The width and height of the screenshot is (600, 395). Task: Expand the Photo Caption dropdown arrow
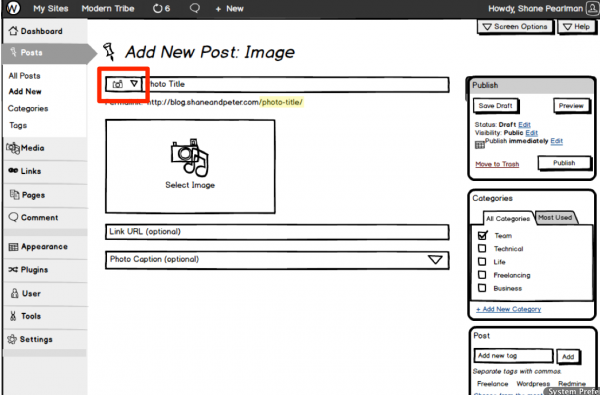coord(435,260)
